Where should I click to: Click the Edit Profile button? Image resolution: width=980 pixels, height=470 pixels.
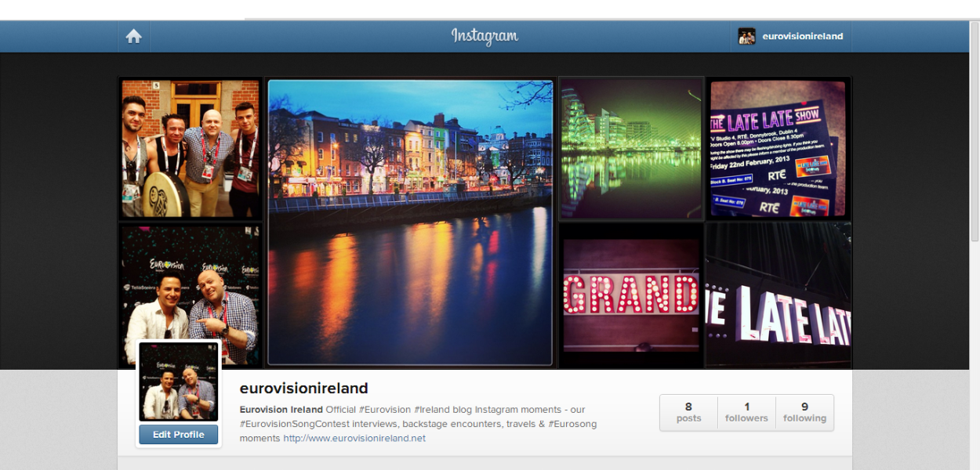178,435
